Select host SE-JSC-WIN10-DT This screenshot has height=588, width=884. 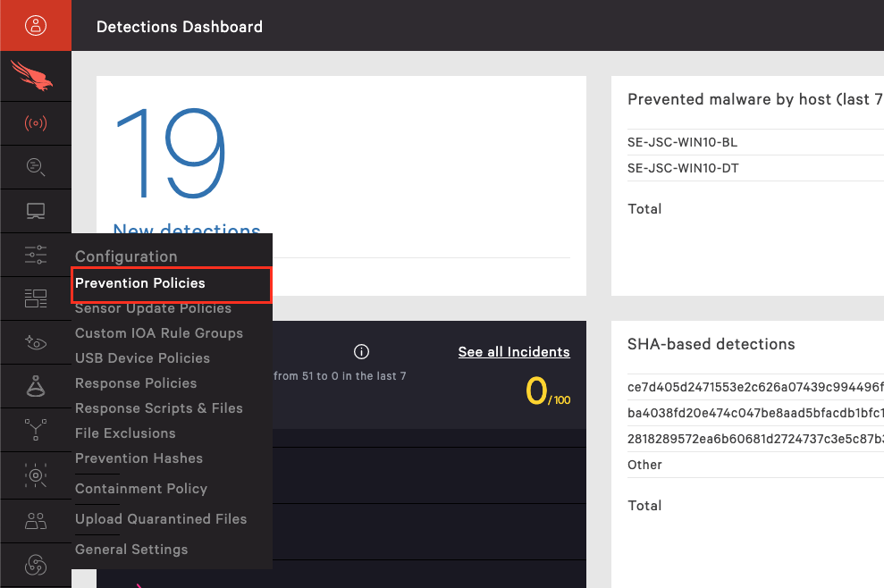pos(683,168)
